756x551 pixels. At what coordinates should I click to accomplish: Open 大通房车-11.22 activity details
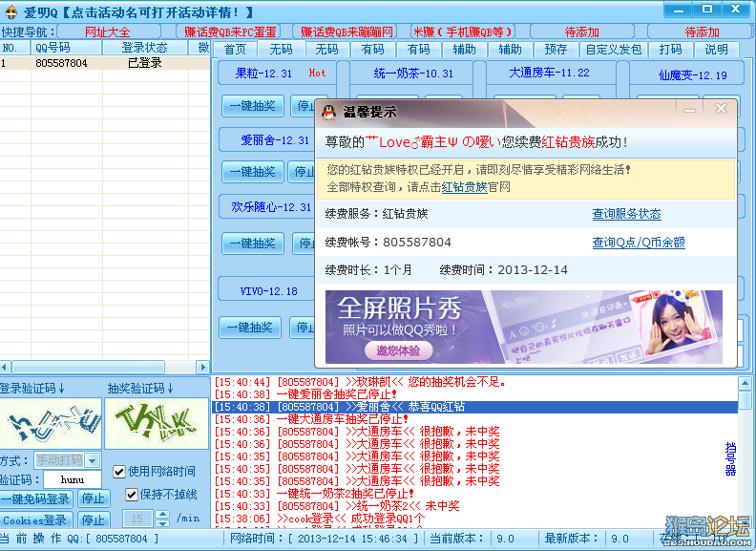(549, 73)
